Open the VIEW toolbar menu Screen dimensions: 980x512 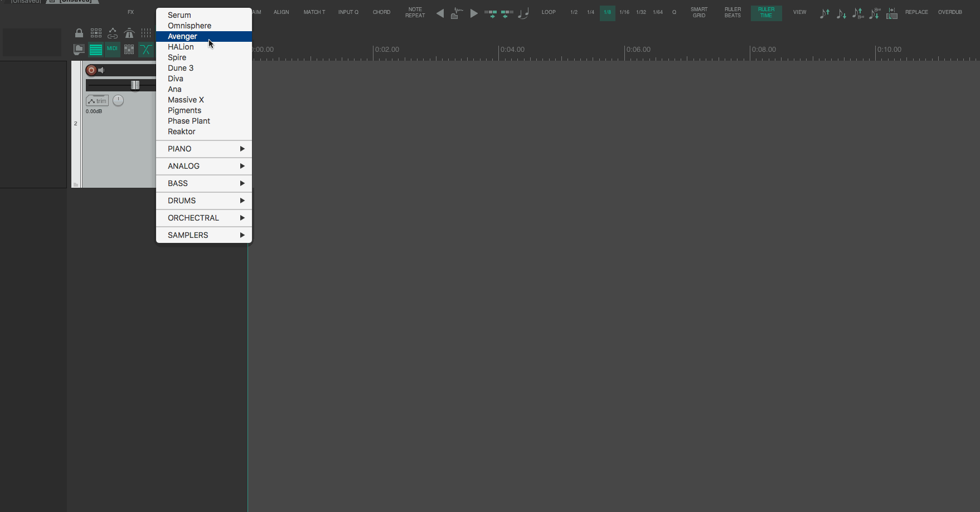click(800, 12)
